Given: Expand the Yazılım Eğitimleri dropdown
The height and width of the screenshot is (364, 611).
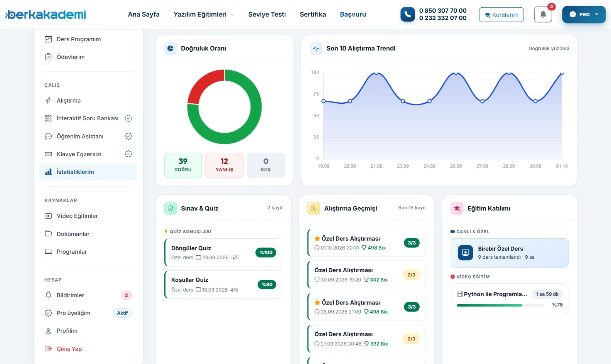Looking at the screenshot, I should point(204,14).
